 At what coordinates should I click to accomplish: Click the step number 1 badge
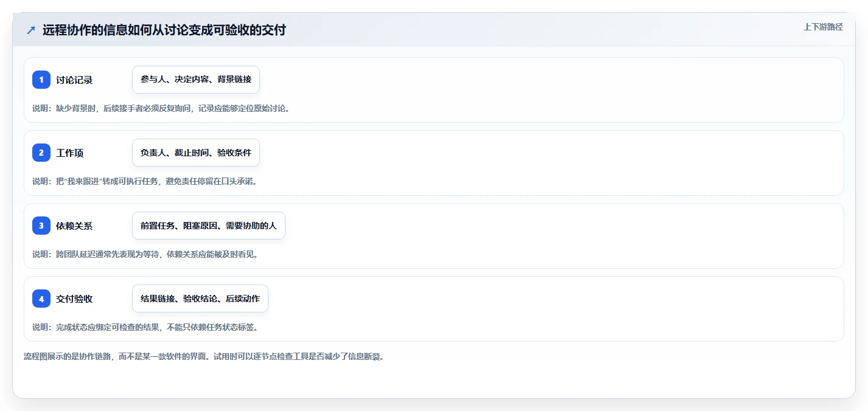tap(41, 80)
